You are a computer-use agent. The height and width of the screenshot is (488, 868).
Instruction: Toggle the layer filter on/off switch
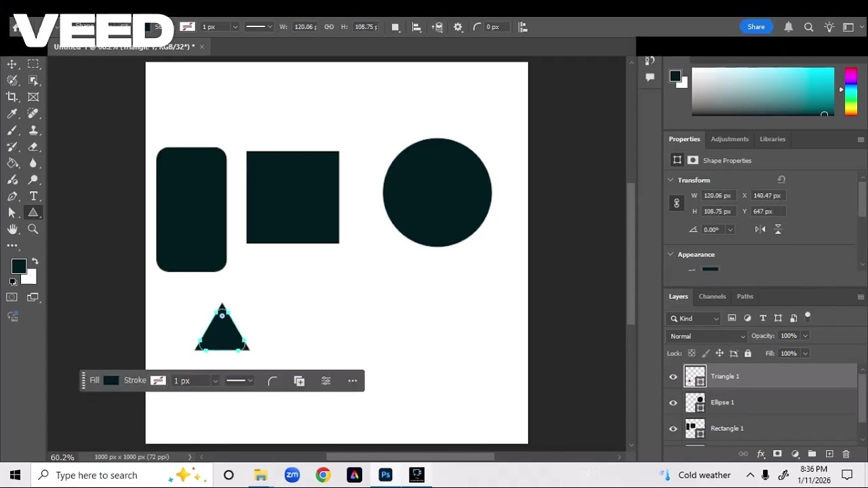coord(808,317)
